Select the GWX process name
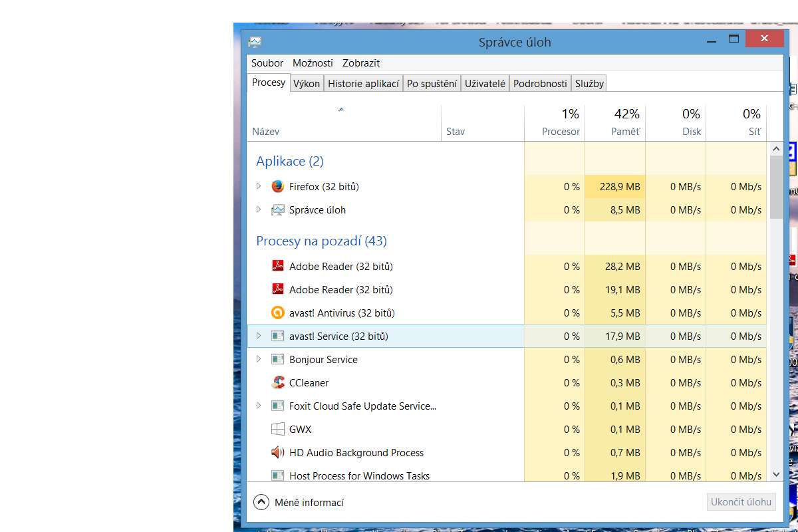This screenshot has width=798, height=532. pyautogui.click(x=300, y=430)
